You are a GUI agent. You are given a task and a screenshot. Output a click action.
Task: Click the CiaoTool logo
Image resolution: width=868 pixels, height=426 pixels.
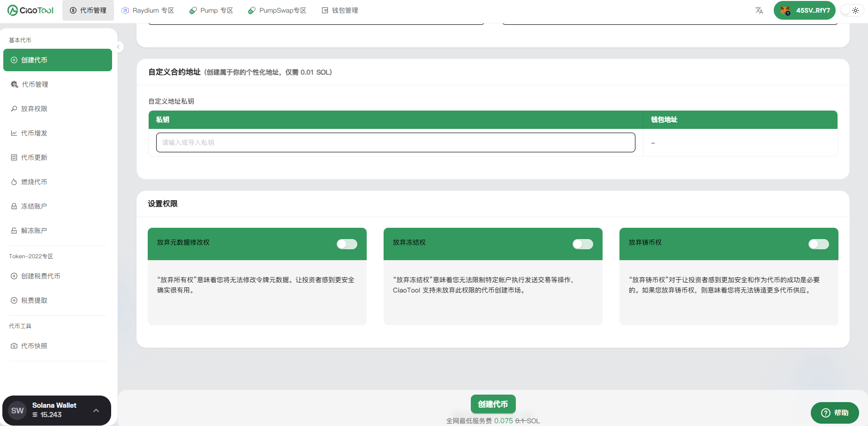click(30, 10)
